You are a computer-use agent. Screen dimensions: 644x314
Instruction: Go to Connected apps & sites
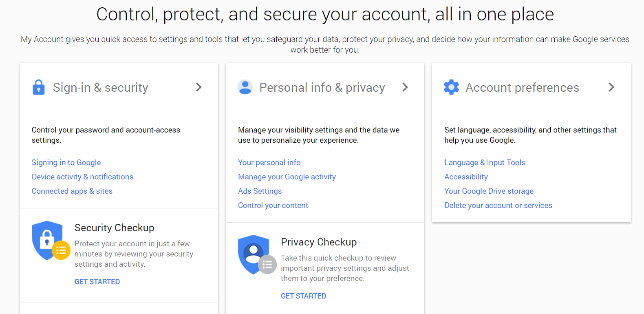[x=72, y=191]
